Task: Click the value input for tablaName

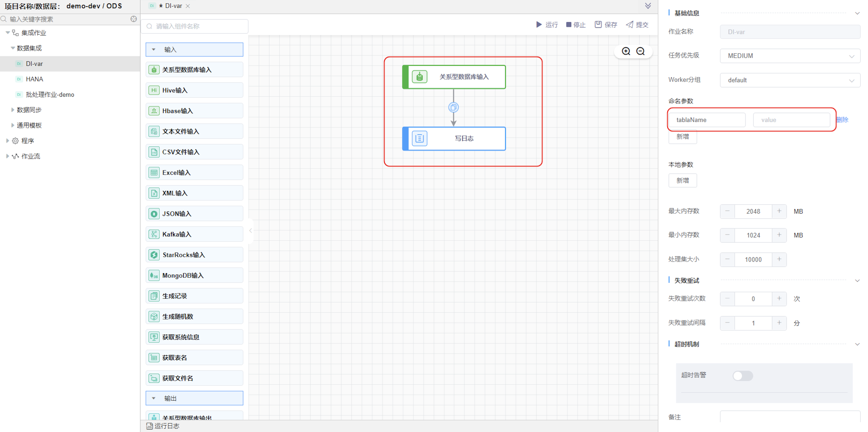Action: (x=791, y=120)
